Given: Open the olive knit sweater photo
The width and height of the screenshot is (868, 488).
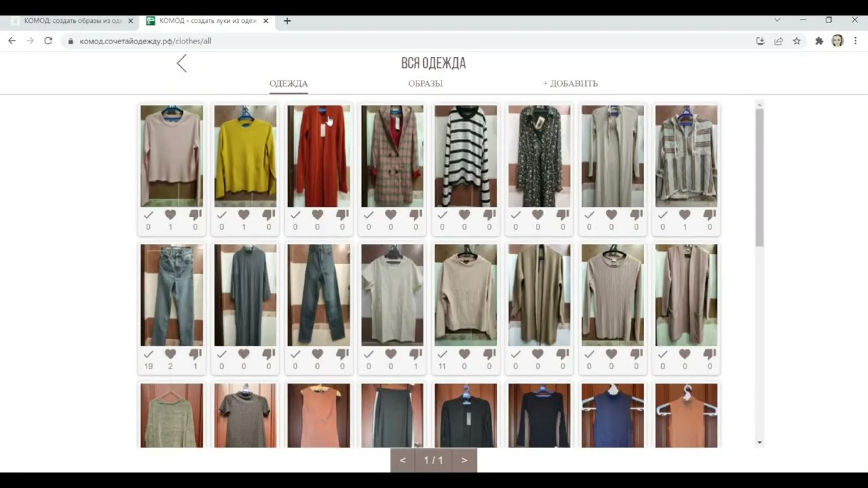Looking at the screenshot, I should click(172, 416).
